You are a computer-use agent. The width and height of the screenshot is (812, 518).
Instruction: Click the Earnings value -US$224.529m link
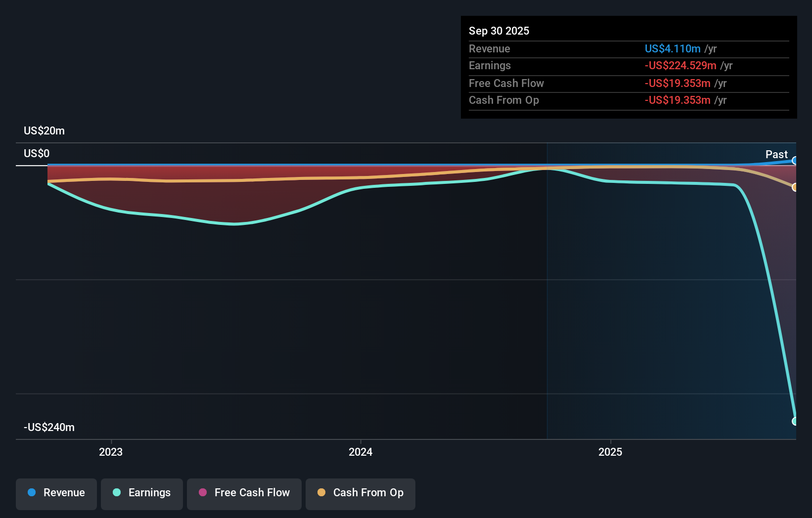tap(680, 65)
